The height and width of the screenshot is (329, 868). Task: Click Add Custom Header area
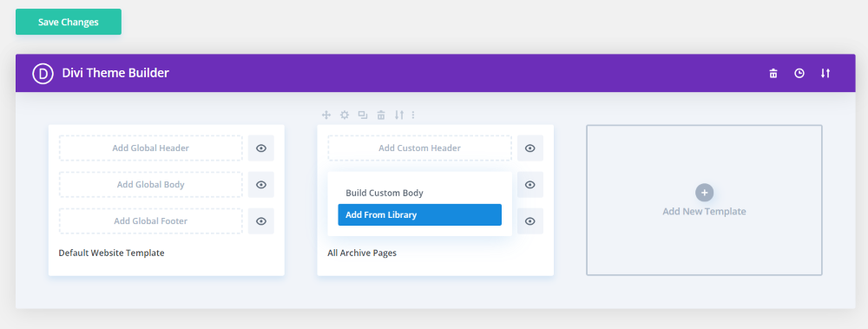click(x=419, y=148)
